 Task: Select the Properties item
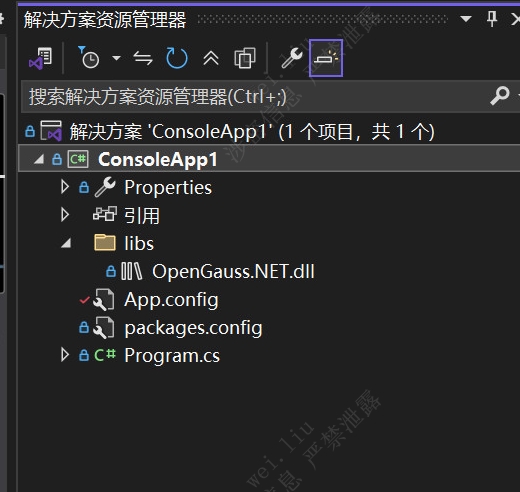point(168,187)
